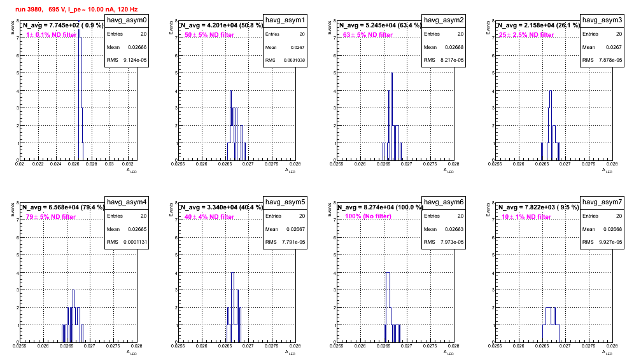Click the 100% (No filter) label
Screen dimensions: 634x364
click(369, 216)
